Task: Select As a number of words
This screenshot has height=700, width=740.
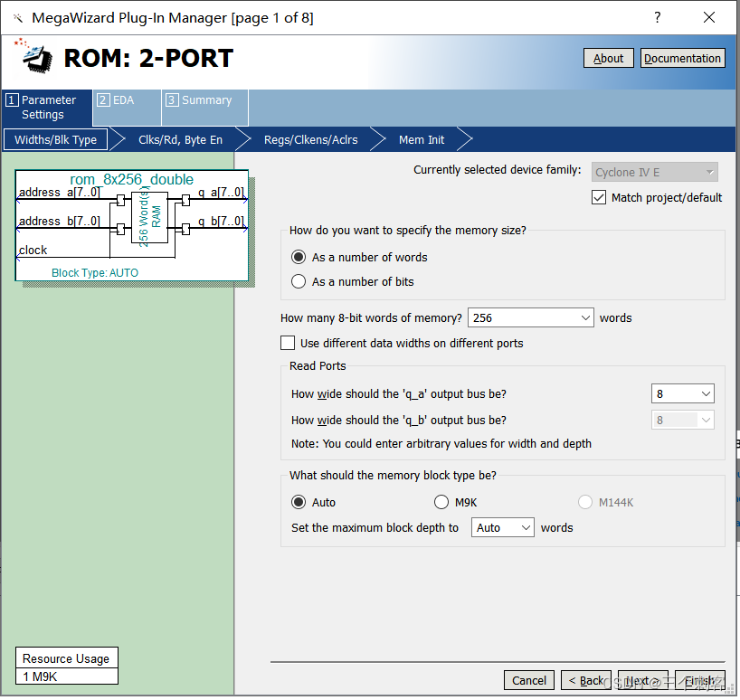Action: pos(299,257)
